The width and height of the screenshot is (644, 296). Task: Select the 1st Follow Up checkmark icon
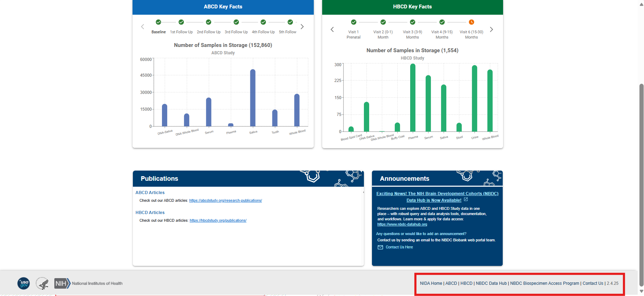click(x=181, y=22)
